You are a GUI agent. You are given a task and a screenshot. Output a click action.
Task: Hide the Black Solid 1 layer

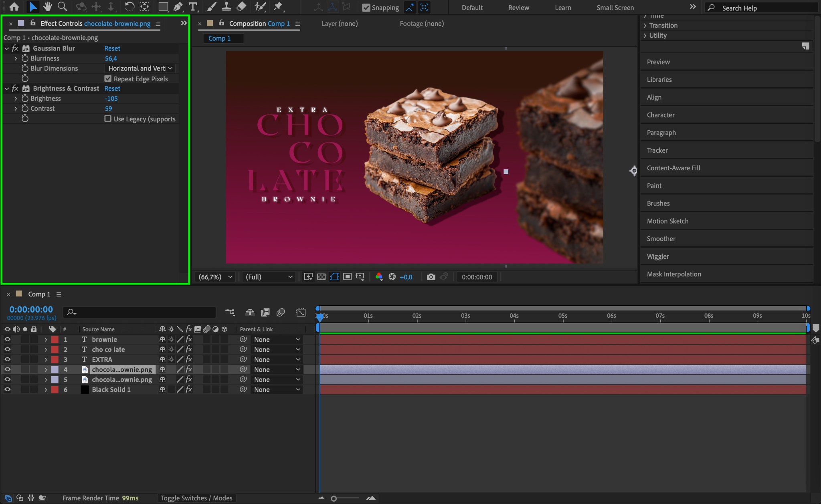(7, 389)
